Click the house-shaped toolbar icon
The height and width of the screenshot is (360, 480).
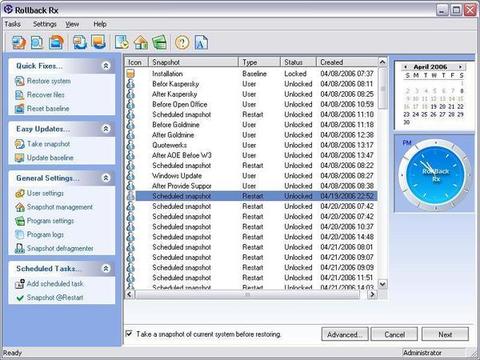point(141,42)
